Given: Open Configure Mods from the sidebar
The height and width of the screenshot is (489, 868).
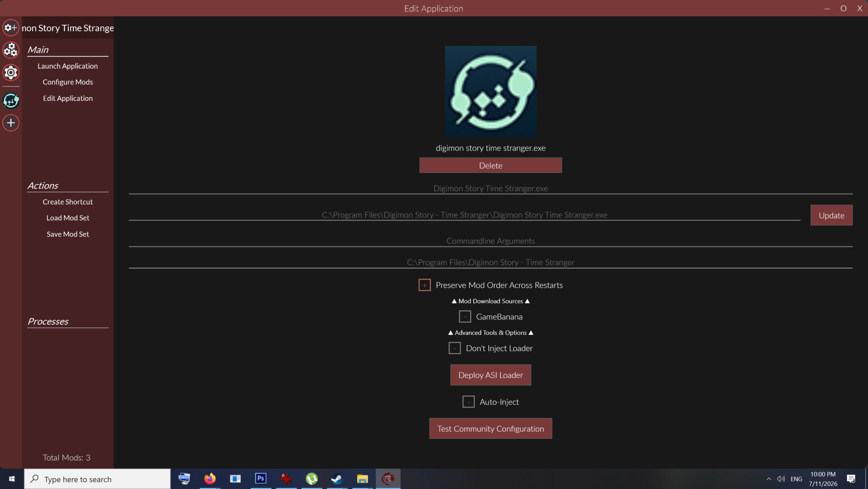Looking at the screenshot, I should click(x=68, y=82).
